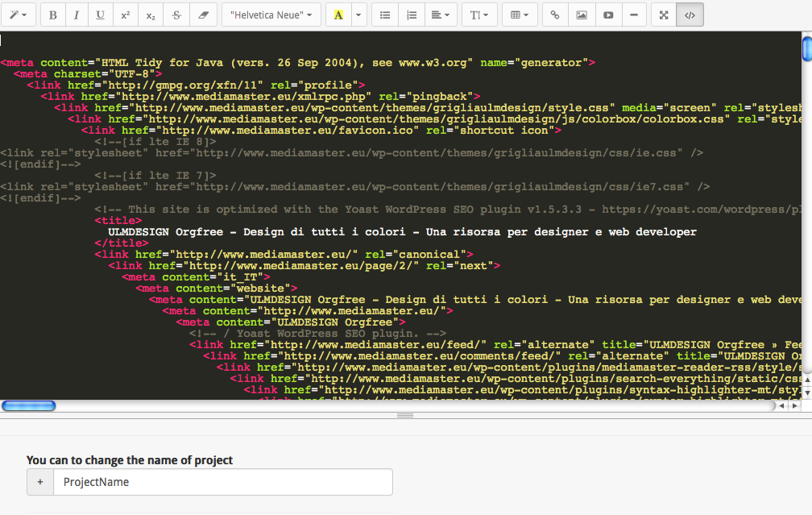
Task: Open the magic wand style dropdown
Action: tap(18, 15)
